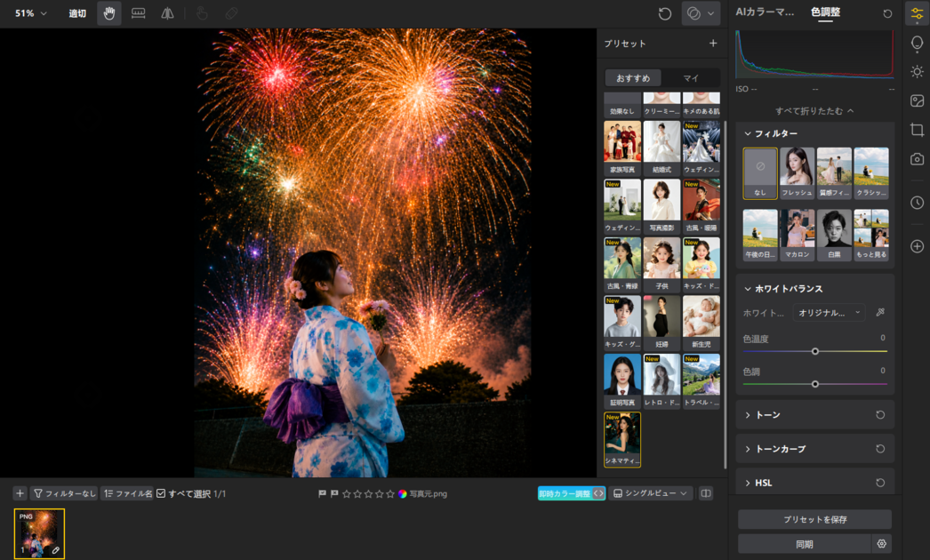930x560 pixels.
Task: Reset the トーン section
Action: (880, 414)
